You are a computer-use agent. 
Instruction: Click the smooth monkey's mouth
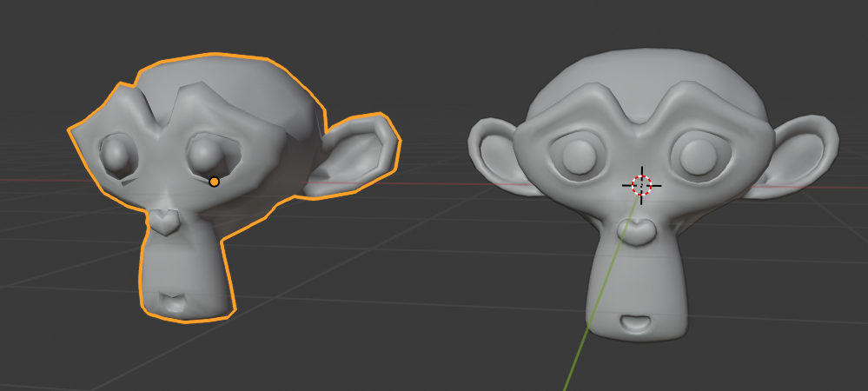pyautogui.click(x=637, y=321)
